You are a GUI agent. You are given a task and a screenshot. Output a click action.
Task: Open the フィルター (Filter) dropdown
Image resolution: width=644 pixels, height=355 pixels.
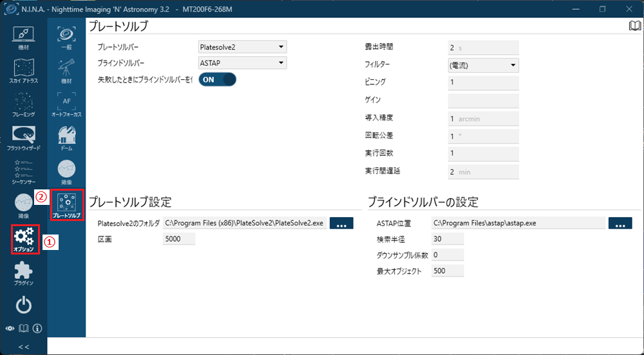click(483, 65)
